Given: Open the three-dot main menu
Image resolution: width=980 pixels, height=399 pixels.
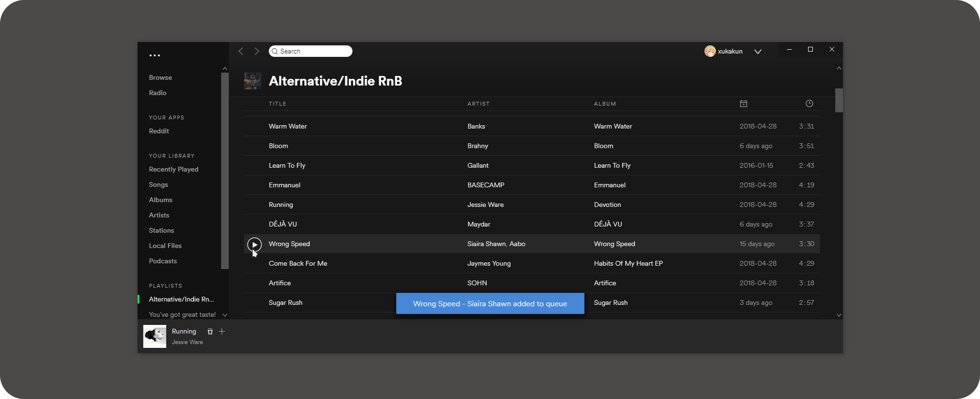Looking at the screenshot, I should [x=154, y=55].
